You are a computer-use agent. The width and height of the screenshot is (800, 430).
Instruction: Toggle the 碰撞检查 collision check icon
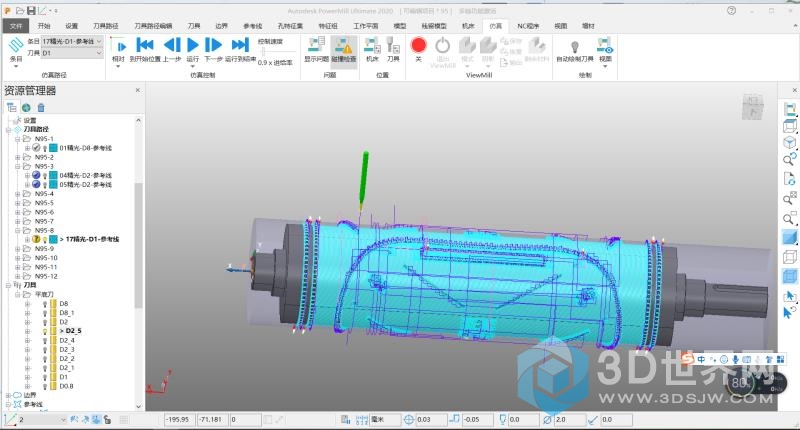pos(344,45)
